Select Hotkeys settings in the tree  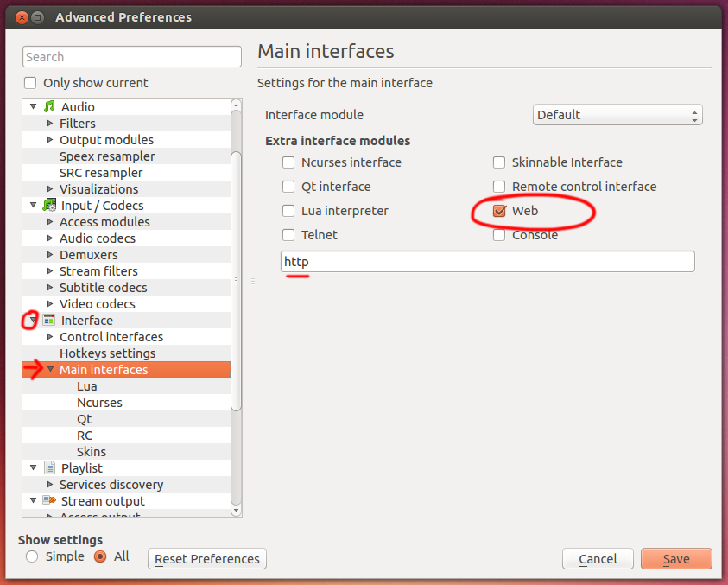click(107, 353)
